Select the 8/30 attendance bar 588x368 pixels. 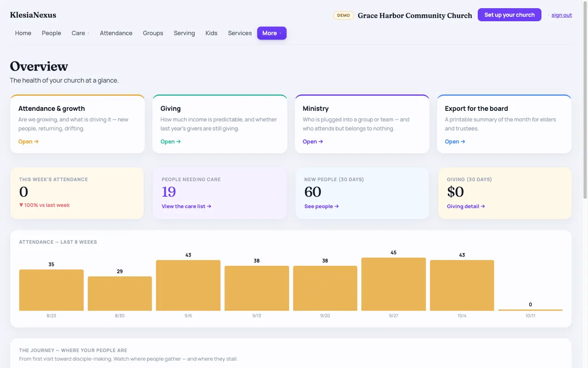click(120, 293)
